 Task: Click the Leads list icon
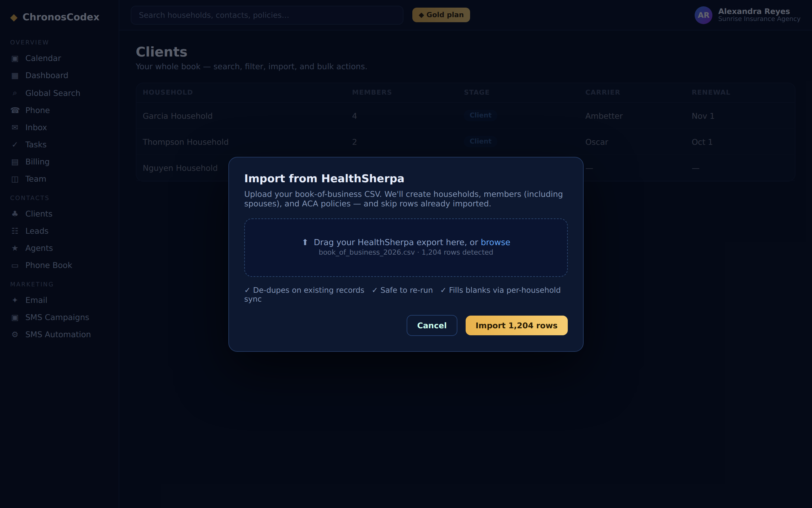15,231
